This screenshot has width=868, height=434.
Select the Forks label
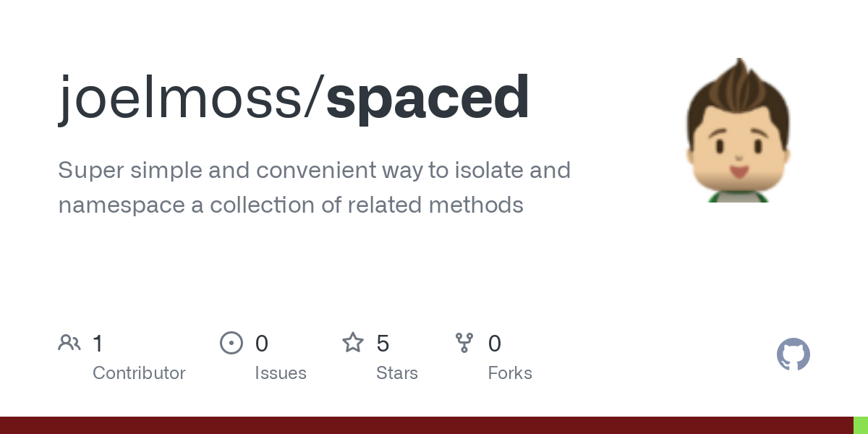[x=510, y=373]
